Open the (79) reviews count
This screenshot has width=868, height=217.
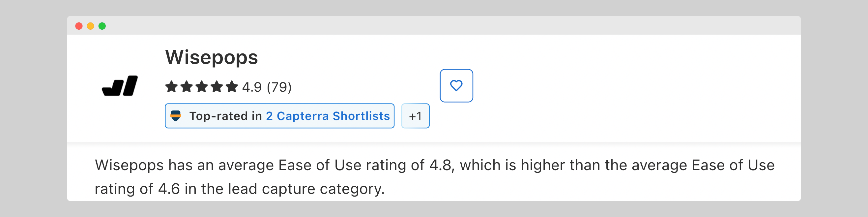pos(279,87)
